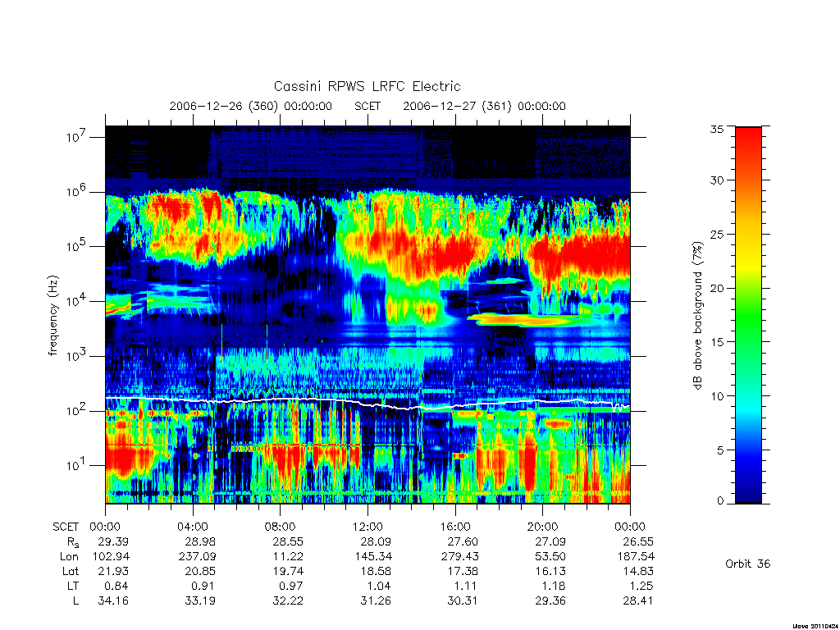
Task: Click the 10^1 frequency axis label
Action: 78,466
